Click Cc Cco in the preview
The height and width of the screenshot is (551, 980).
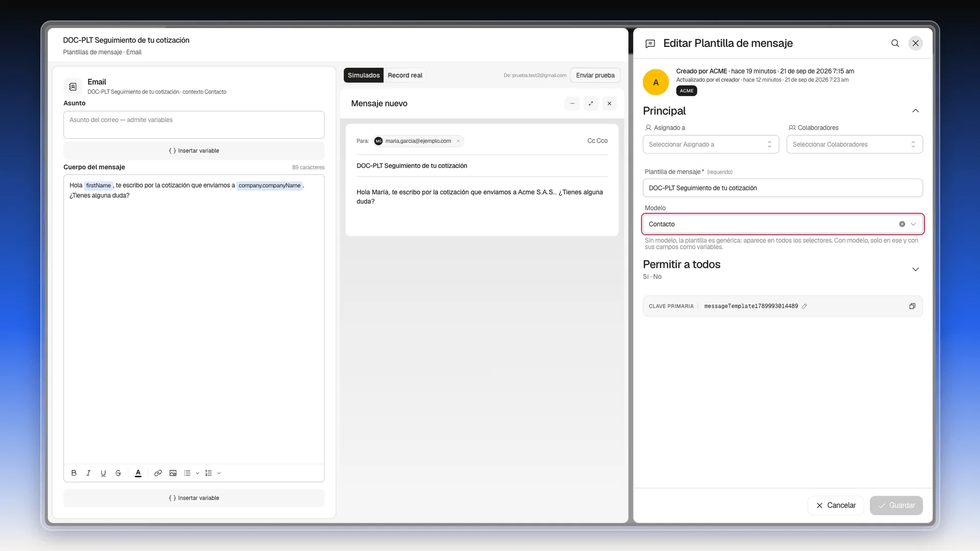tap(597, 141)
